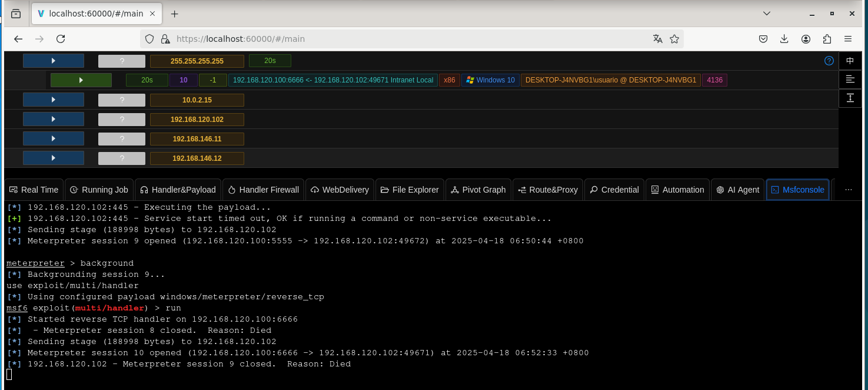Screen dimensions: 868x390
Task: Click the x86 architecture tag
Action: click(450, 80)
